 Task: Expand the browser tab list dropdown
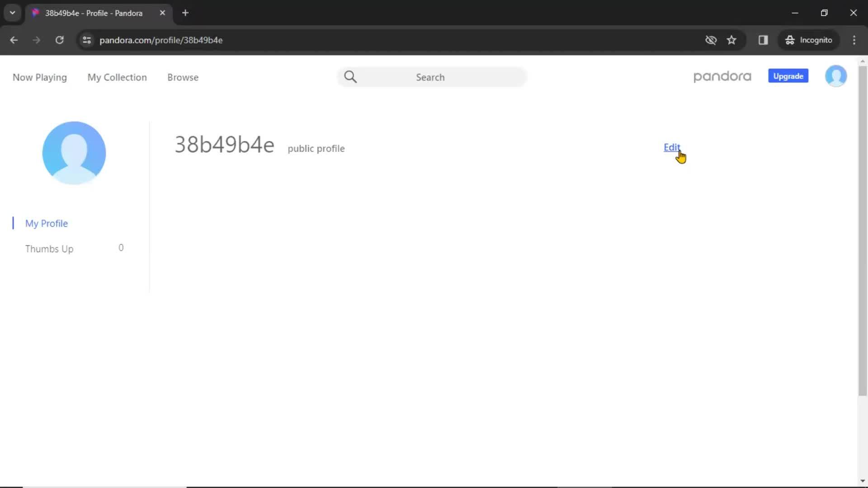[x=12, y=12]
